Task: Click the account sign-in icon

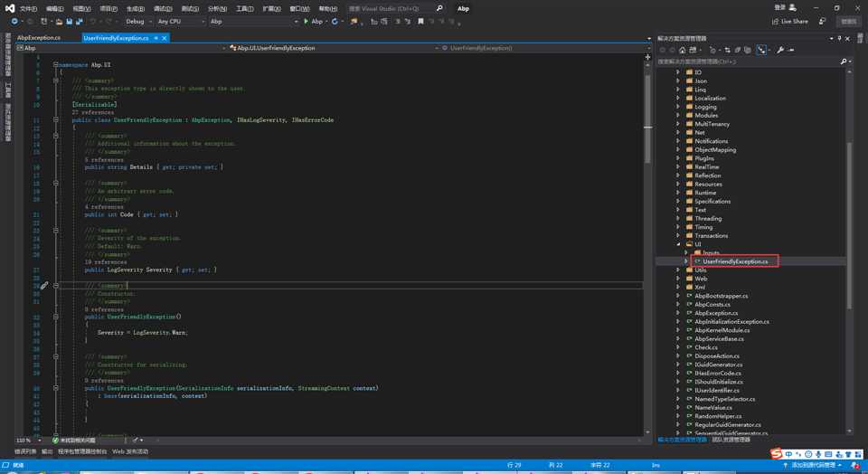Action: (x=793, y=7)
